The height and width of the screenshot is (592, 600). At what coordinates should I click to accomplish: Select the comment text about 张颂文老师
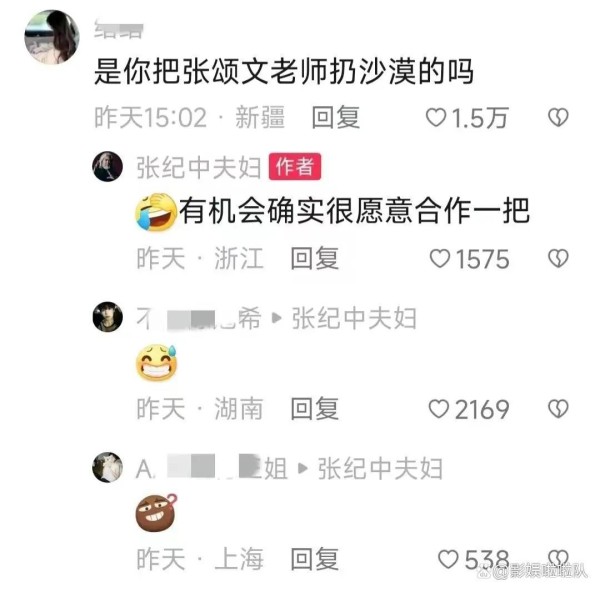[x=284, y=72]
